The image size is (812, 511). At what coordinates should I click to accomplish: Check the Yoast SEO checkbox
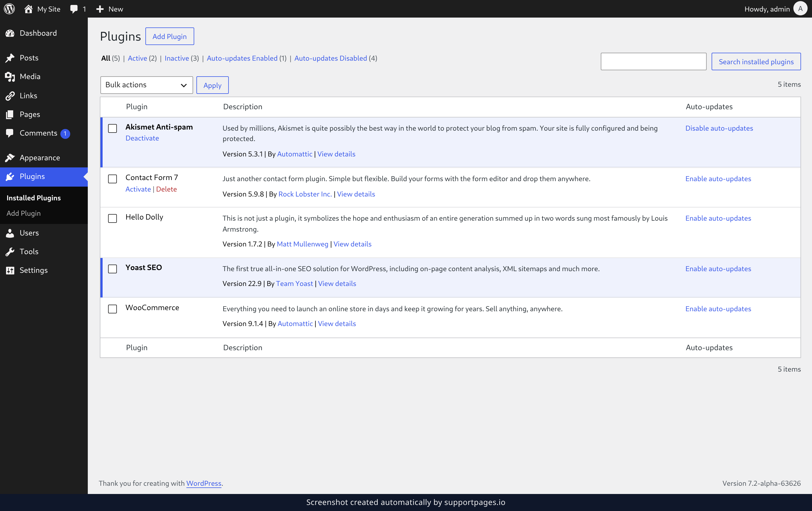tap(112, 269)
